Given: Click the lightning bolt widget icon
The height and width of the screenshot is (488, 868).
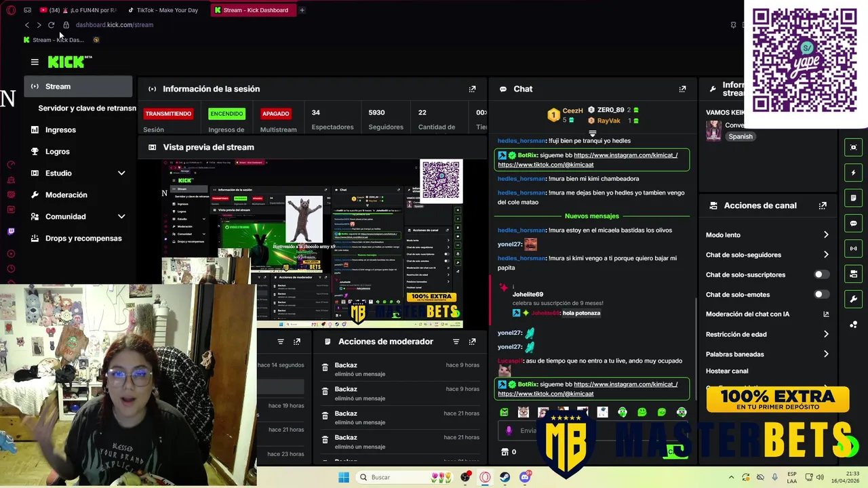Looking at the screenshot, I should click(854, 173).
